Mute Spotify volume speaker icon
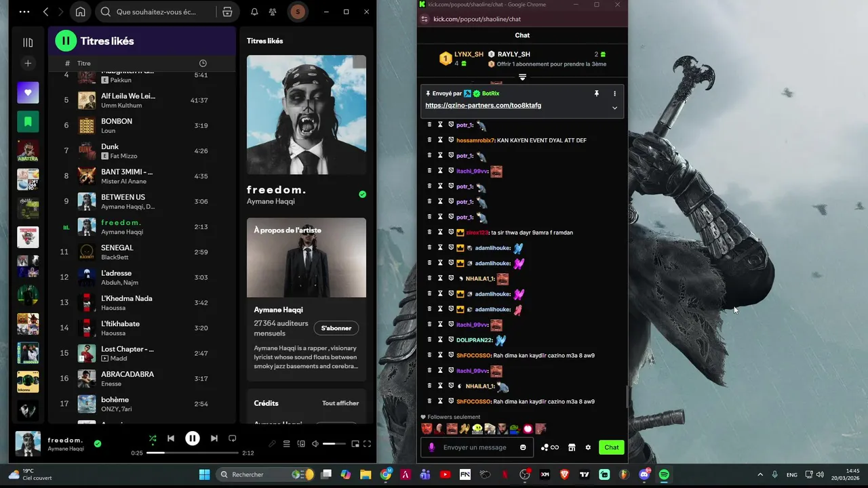 [315, 444]
